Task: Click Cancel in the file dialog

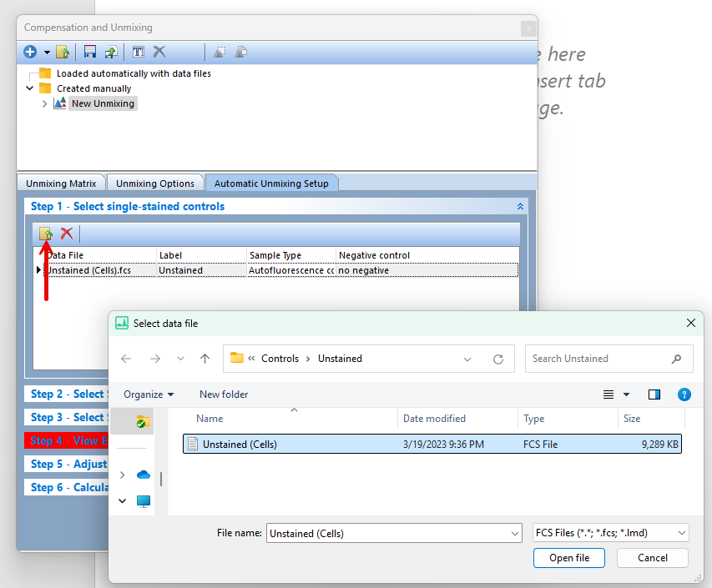Action: (x=652, y=558)
